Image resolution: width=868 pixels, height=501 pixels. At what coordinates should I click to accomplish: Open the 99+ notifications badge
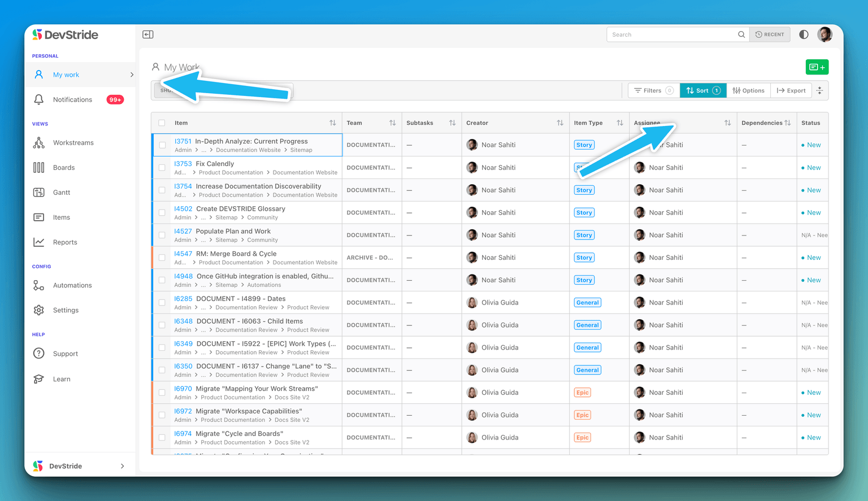click(115, 99)
